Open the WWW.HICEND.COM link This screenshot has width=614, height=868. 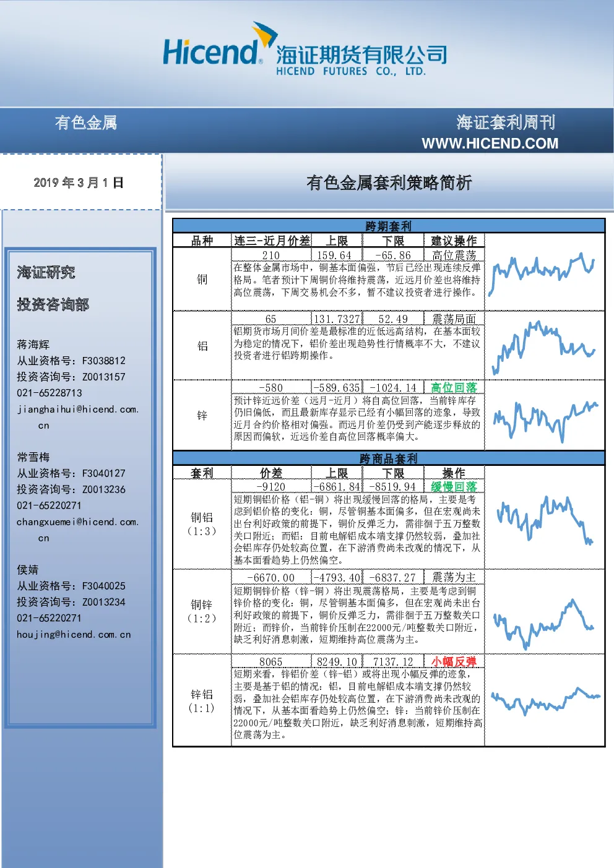490,144
